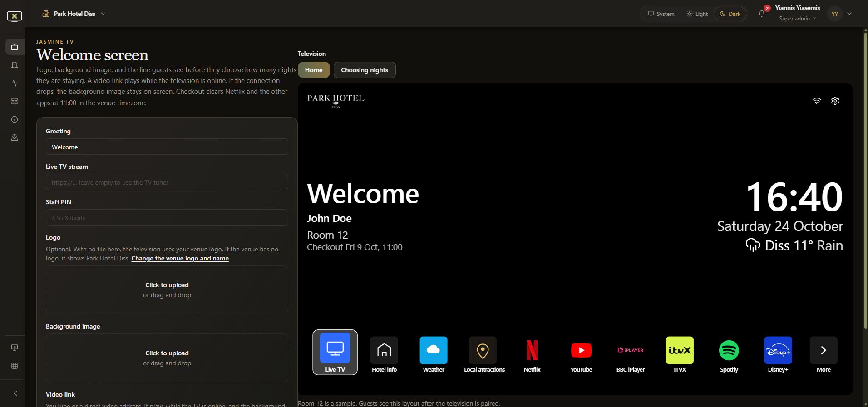Select the Hotel info app tile

coord(384,355)
